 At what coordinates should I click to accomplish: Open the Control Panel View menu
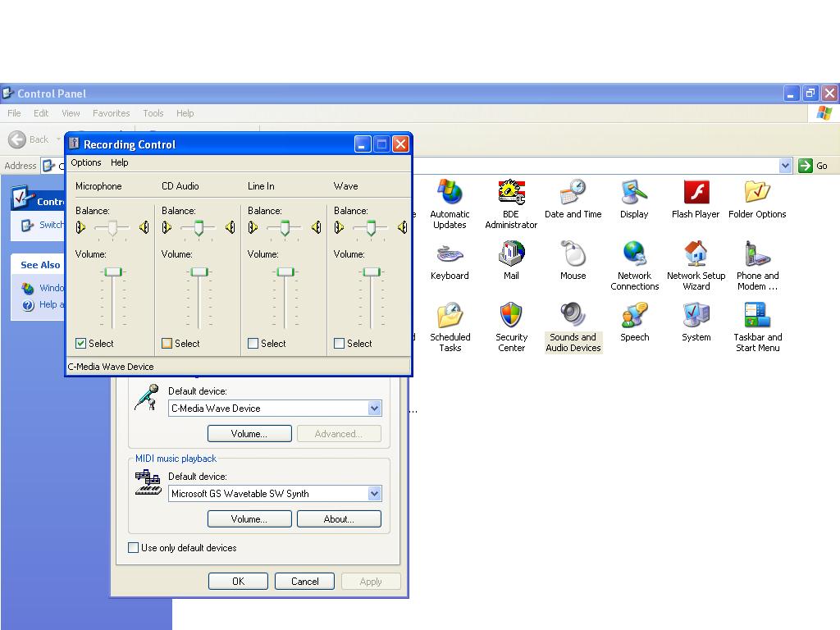pos(71,113)
